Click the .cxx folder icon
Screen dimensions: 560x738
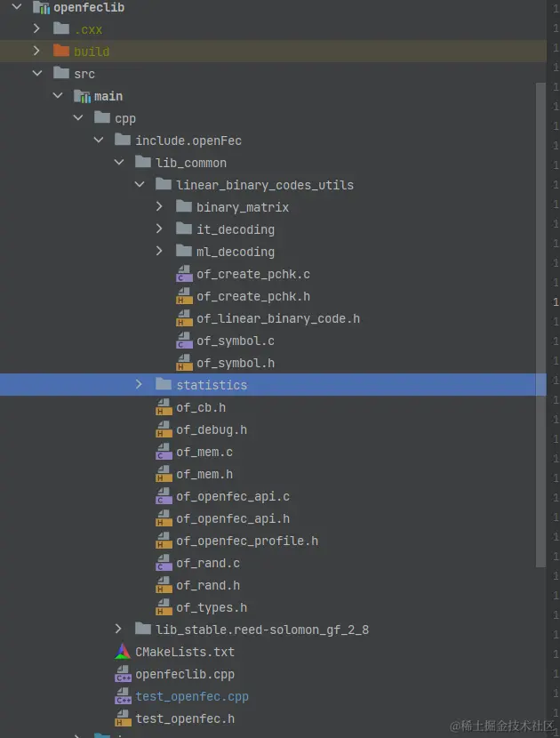(61, 28)
